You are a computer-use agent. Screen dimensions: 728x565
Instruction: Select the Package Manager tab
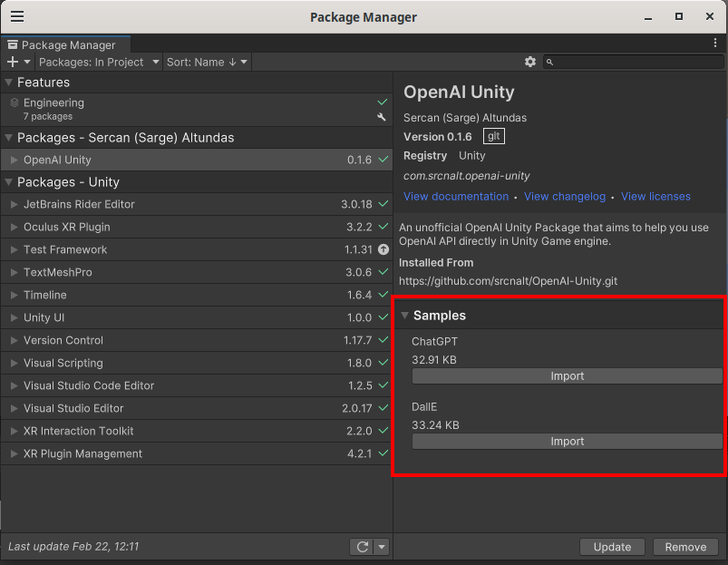pyautogui.click(x=65, y=44)
